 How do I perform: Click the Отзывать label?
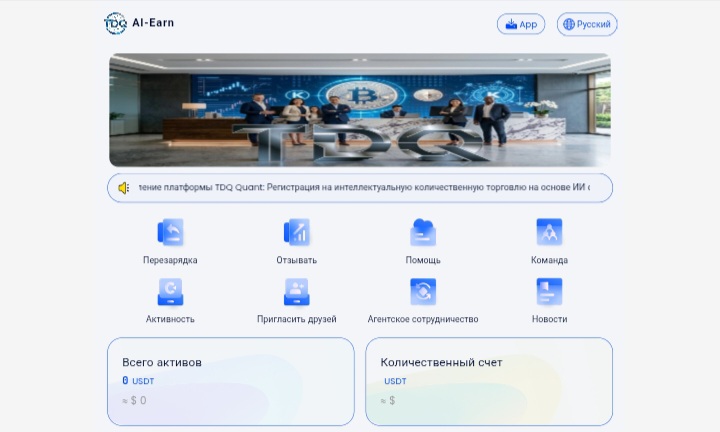click(x=297, y=260)
